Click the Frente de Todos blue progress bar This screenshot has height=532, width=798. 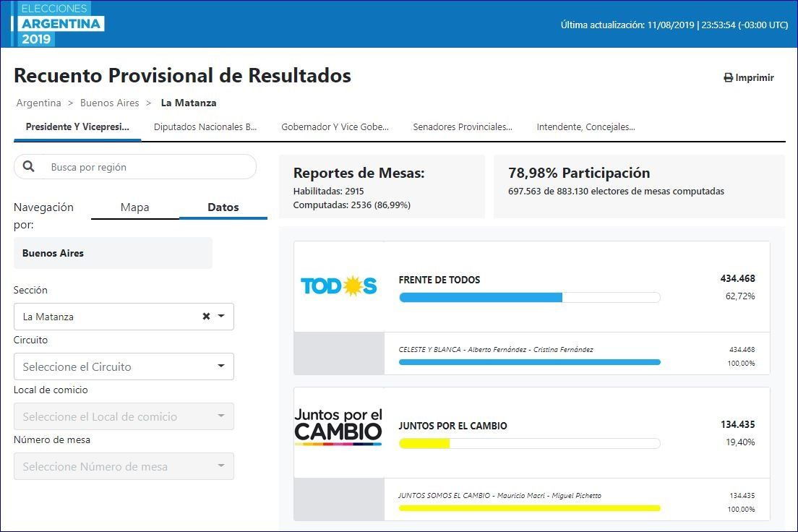[481, 297]
